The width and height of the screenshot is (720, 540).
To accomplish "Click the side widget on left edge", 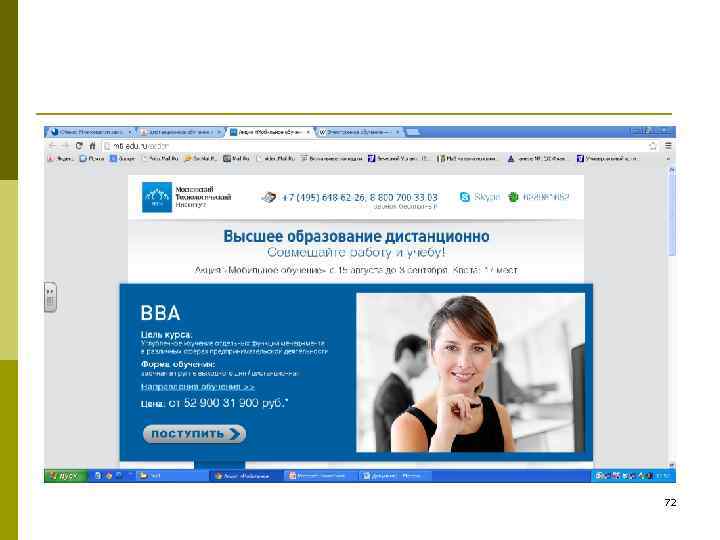I will tap(51, 297).
